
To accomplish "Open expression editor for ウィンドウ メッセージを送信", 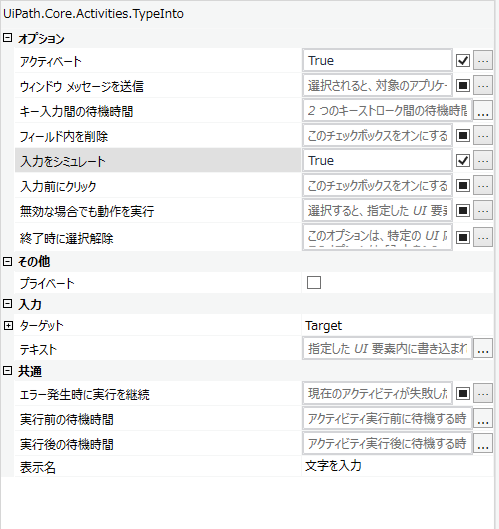I will tap(483, 86).
